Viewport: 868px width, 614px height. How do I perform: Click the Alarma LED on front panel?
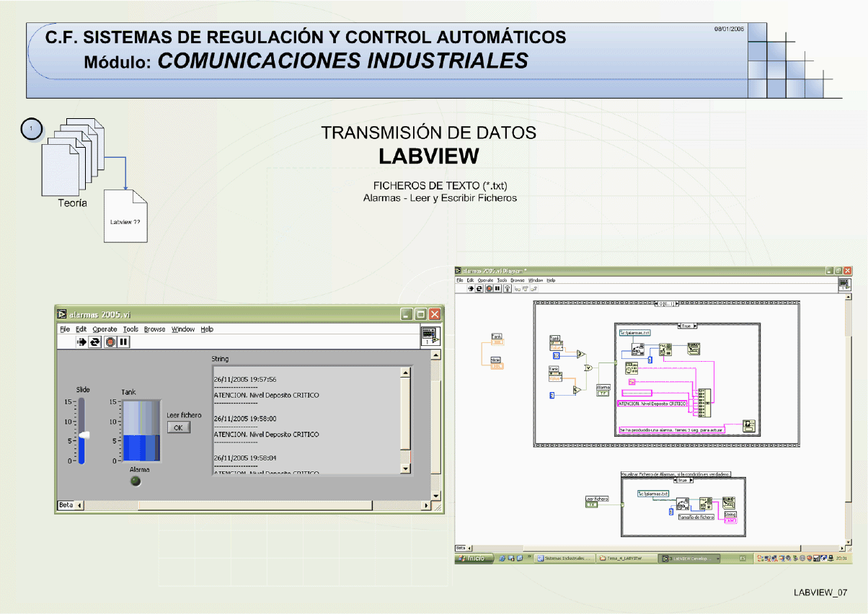pos(136,480)
